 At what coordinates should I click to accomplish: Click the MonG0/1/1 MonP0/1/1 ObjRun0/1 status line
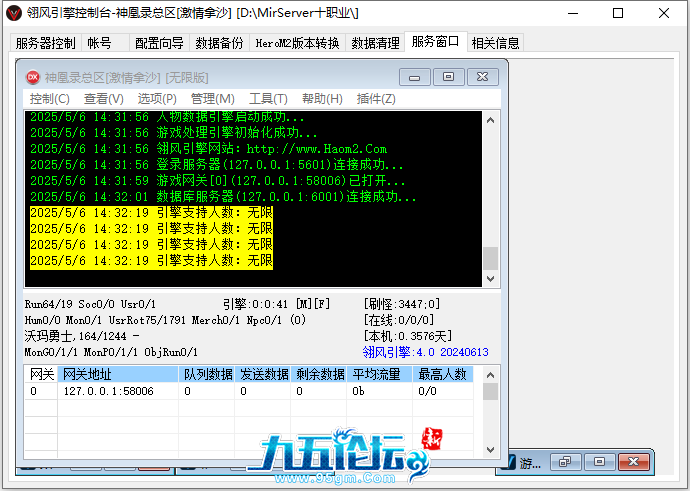(111, 352)
